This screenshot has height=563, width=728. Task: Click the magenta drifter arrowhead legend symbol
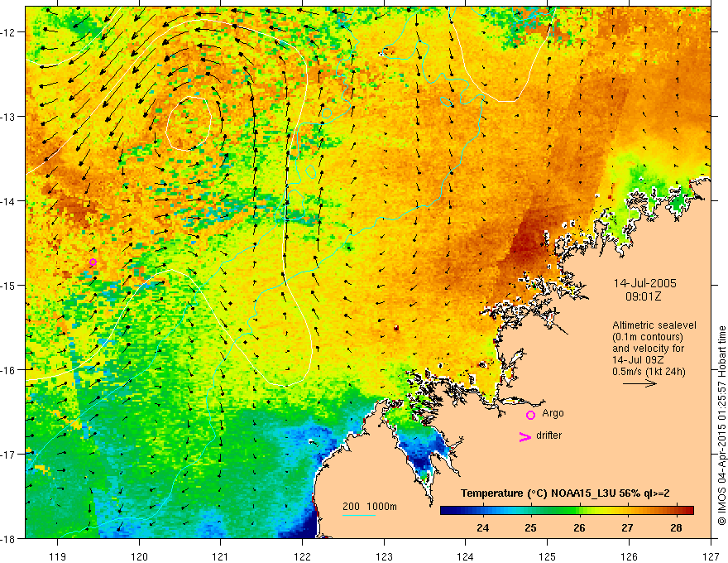pos(524,437)
